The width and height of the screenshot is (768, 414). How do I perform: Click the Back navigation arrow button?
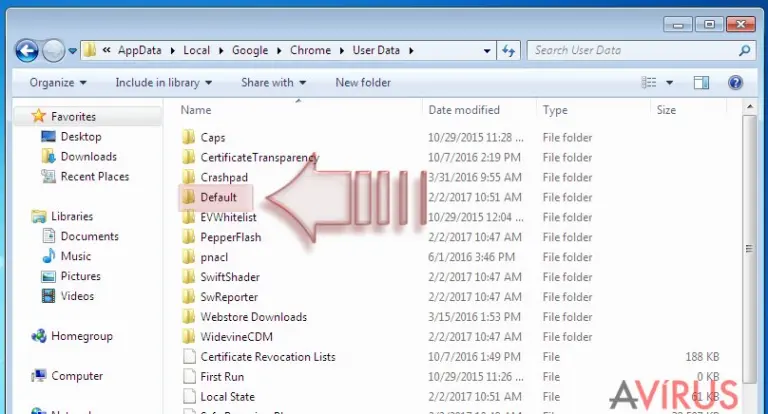click(x=27, y=50)
